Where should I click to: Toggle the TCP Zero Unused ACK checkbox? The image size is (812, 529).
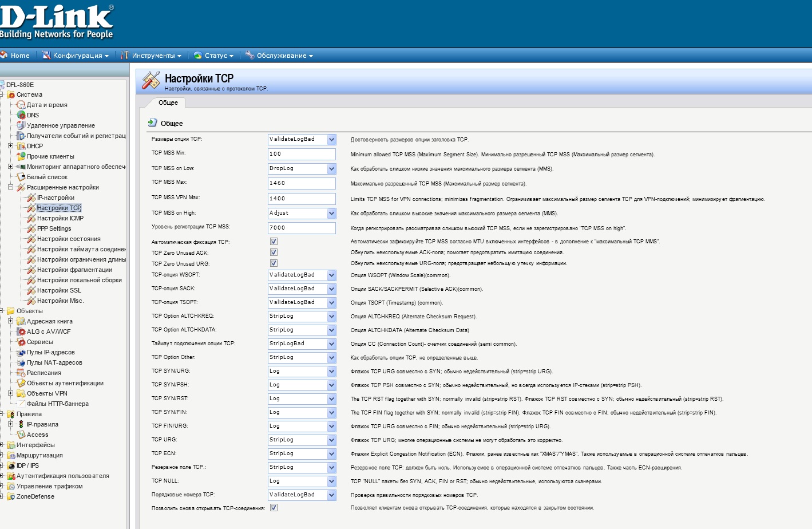coord(274,252)
